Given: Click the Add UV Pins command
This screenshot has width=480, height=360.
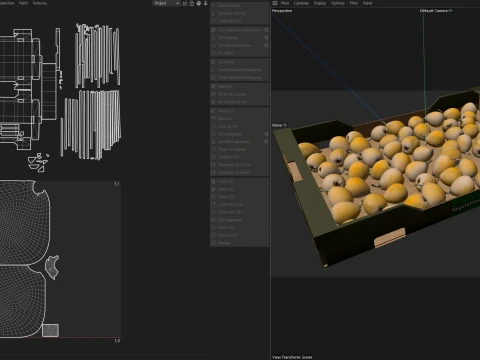Looking at the screenshot, I should pyautogui.click(x=240, y=6).
